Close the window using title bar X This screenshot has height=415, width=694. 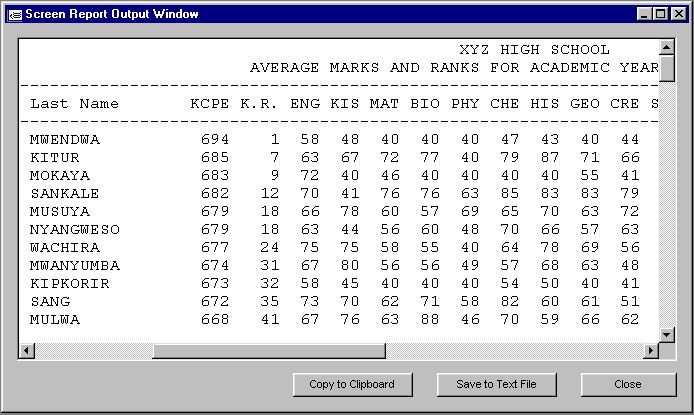tap(679, 14)
